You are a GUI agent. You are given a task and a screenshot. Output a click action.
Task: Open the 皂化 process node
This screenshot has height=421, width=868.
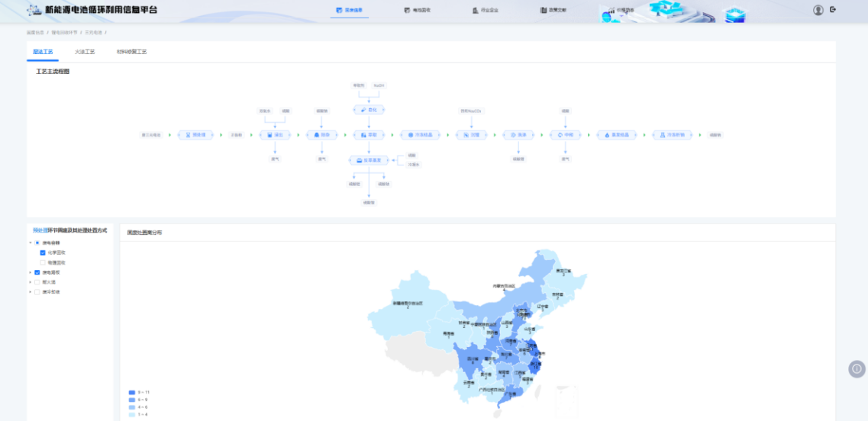369,110
